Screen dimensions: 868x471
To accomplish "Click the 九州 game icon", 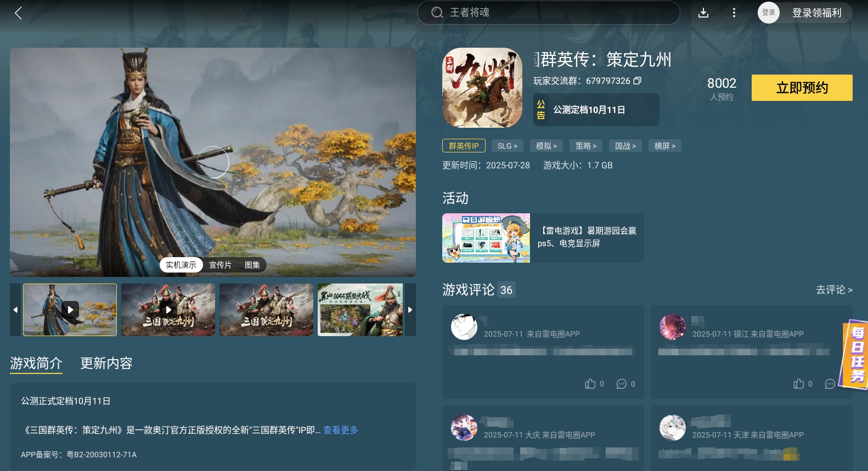I will 482,88.
